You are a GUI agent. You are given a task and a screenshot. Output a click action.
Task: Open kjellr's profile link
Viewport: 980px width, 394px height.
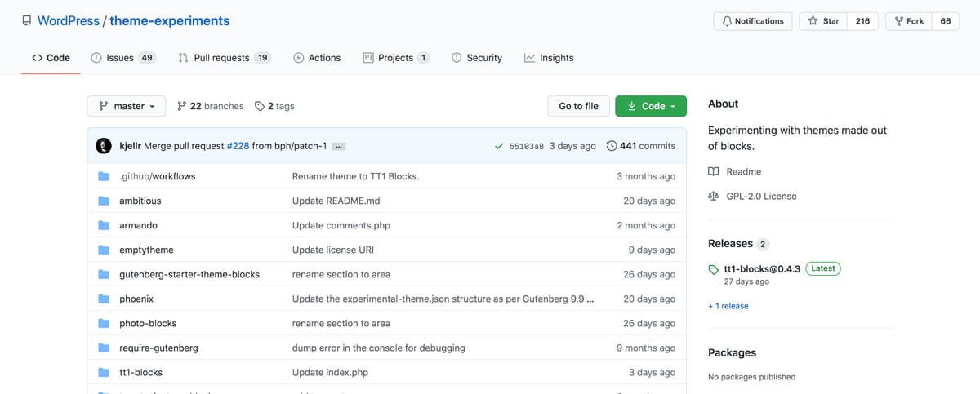click(x=130, y=146)
